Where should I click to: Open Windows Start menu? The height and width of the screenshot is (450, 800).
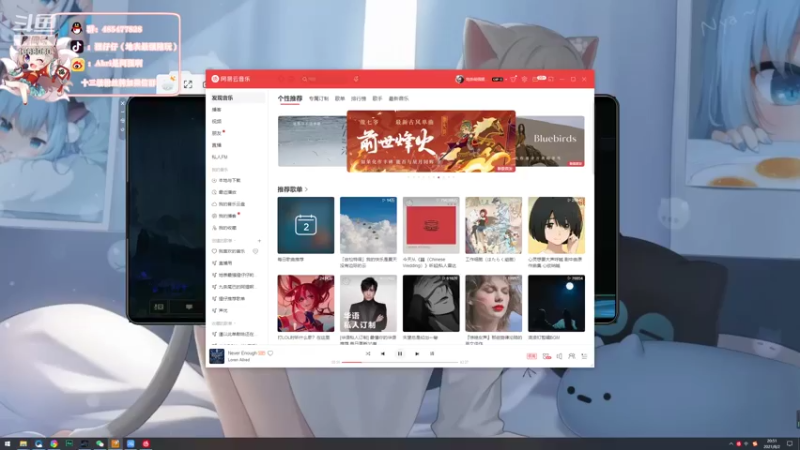pos(7,444)
